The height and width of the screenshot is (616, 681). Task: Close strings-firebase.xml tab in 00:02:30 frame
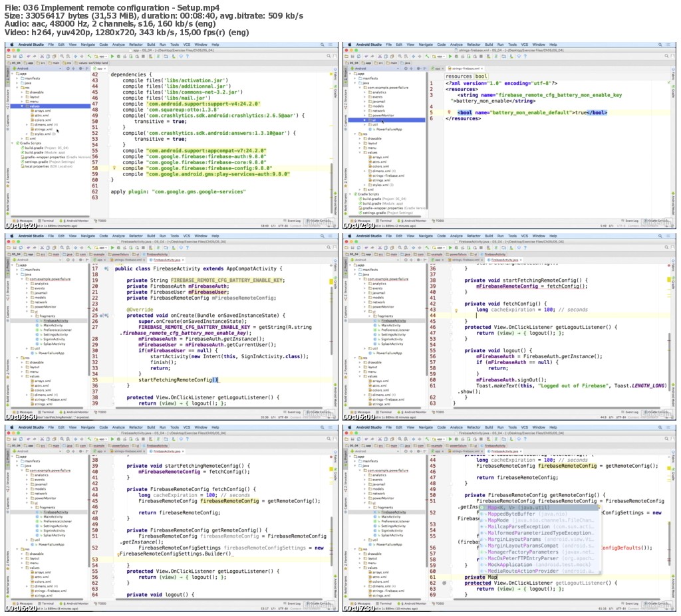[482, 68]
